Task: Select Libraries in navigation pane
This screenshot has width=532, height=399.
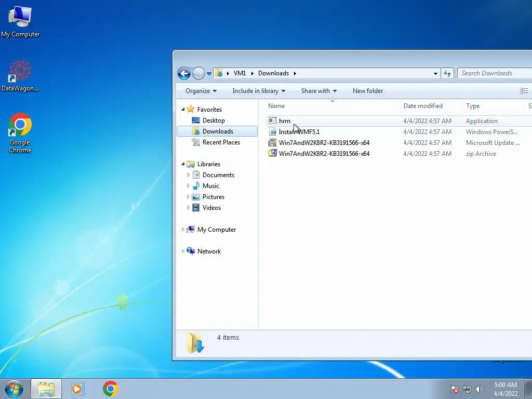Action: point(209,164)
